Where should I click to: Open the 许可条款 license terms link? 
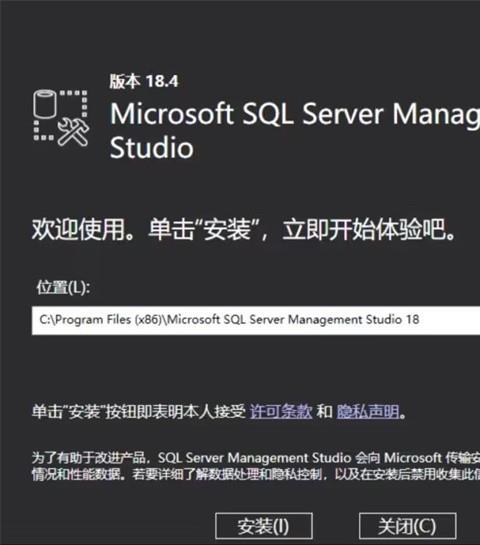281,412
